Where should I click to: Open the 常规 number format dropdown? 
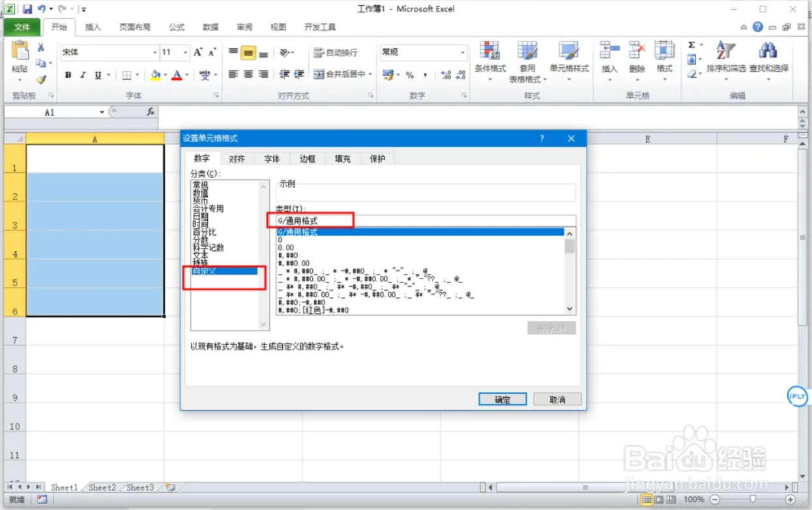coord(463,52)
